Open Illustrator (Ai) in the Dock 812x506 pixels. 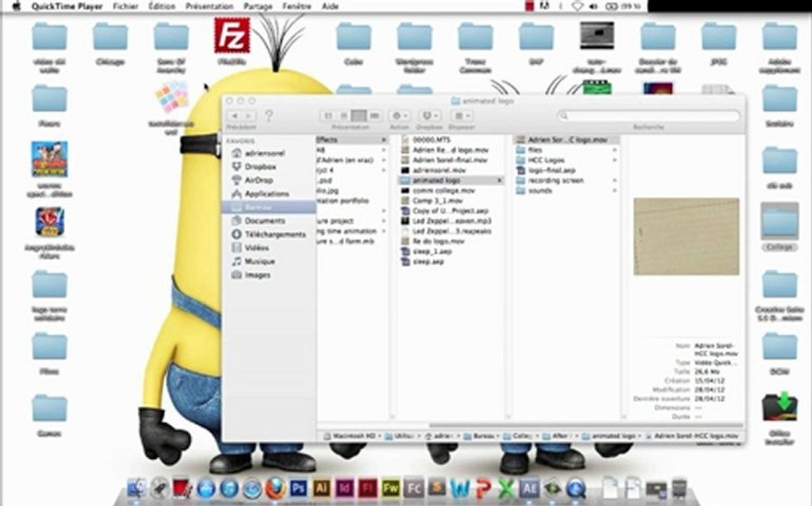tap(321, 488)
